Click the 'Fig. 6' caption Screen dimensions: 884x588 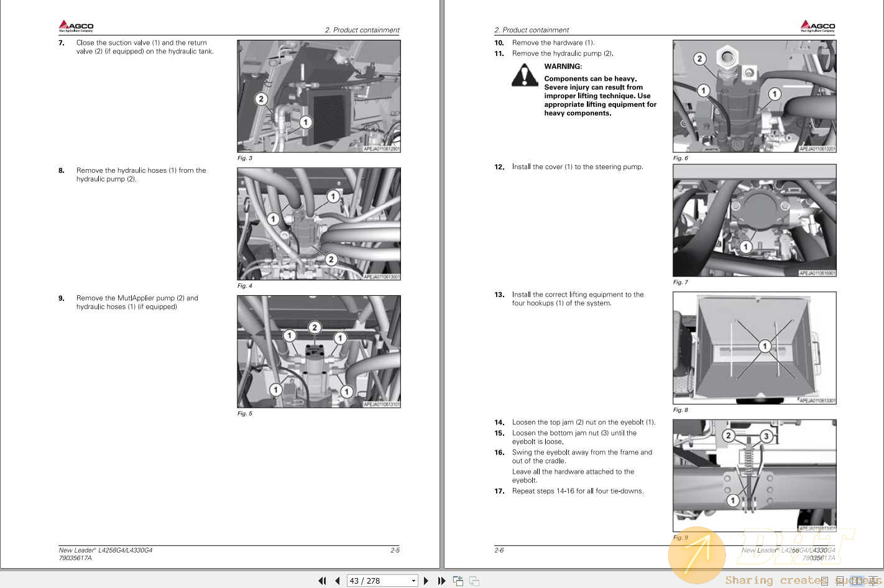point(681,158)
